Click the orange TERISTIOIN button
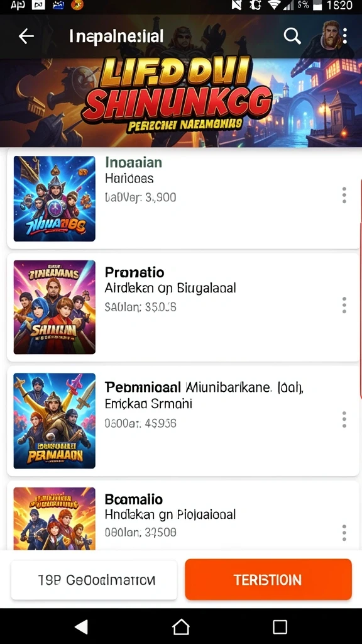This screenshot has width=362, height=644. pos(268,579)
